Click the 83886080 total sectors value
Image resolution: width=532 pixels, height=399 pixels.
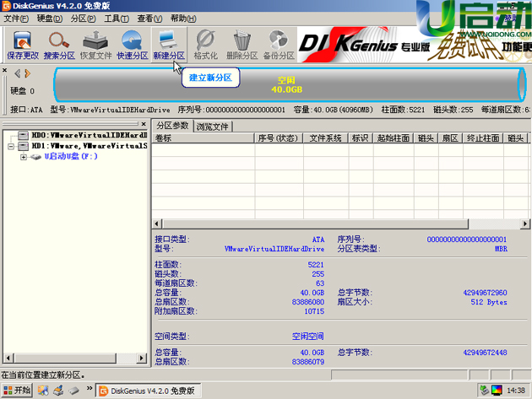308,302
